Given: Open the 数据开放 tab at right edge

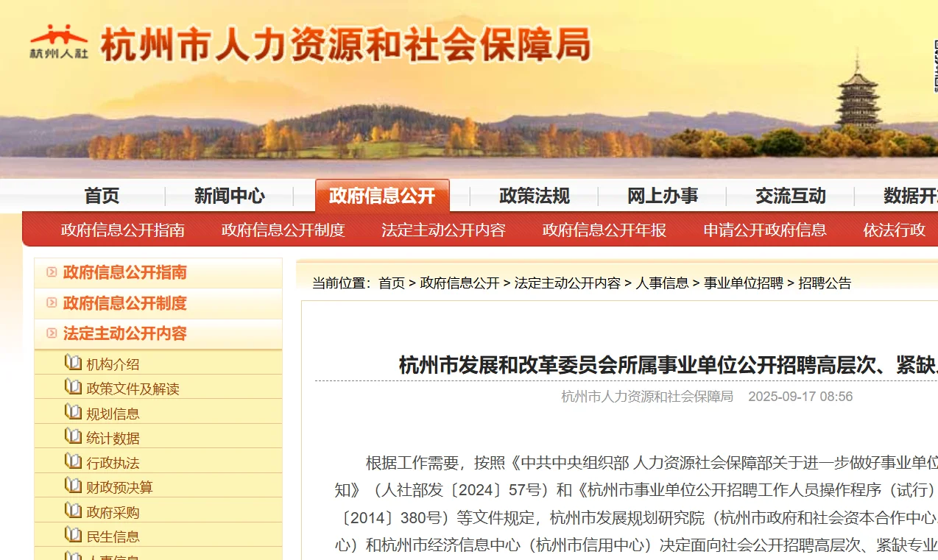Looking at the screenshot, I should (x=911, y=196).
